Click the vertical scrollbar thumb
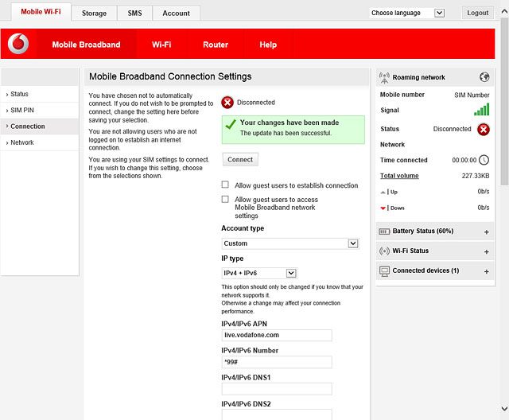The height and width of the screenshot is (420, 509). pyautogui.click(x=504, y=102)
